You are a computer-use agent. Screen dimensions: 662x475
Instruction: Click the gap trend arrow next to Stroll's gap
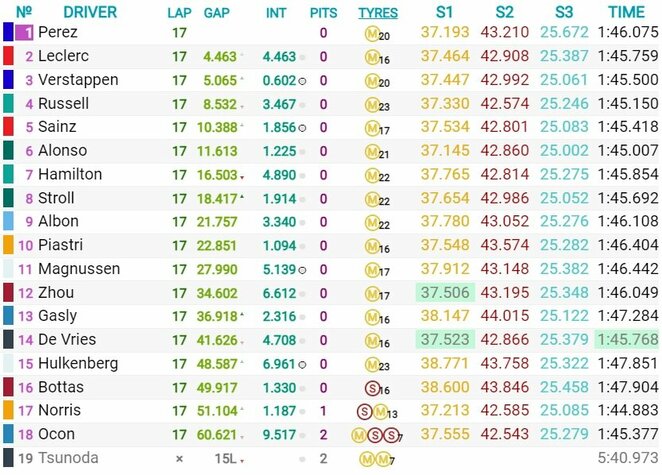coord(243,197)
